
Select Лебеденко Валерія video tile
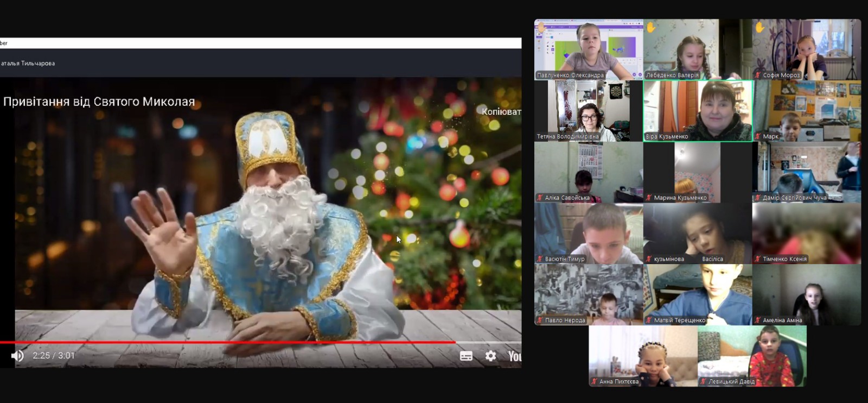tap(698, 49)
